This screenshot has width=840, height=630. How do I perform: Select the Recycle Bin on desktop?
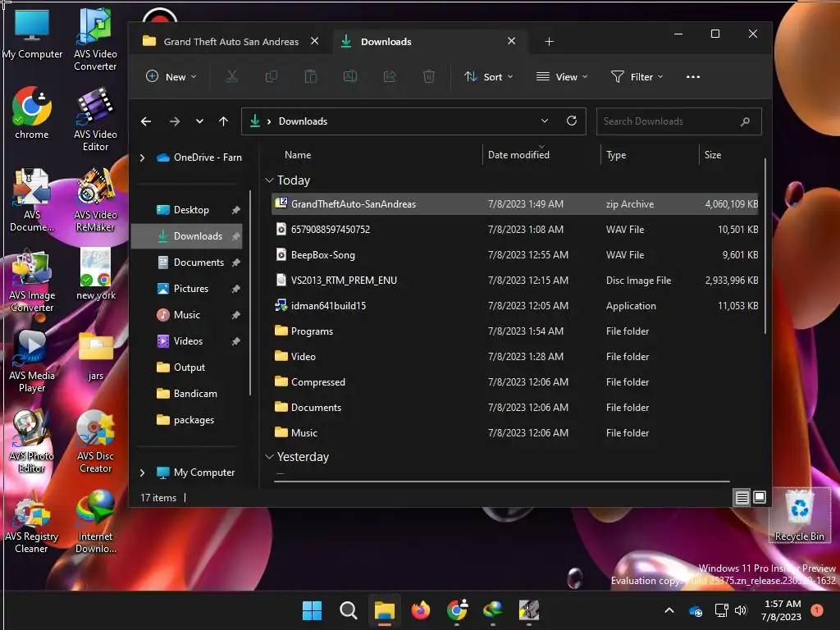pos(799,515)
